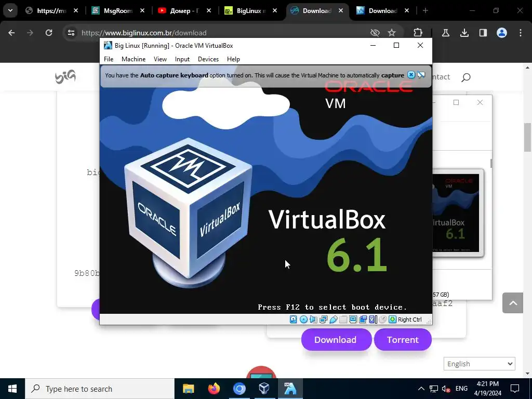Open the Devices menu in VirtualBox

click(208, 59)
